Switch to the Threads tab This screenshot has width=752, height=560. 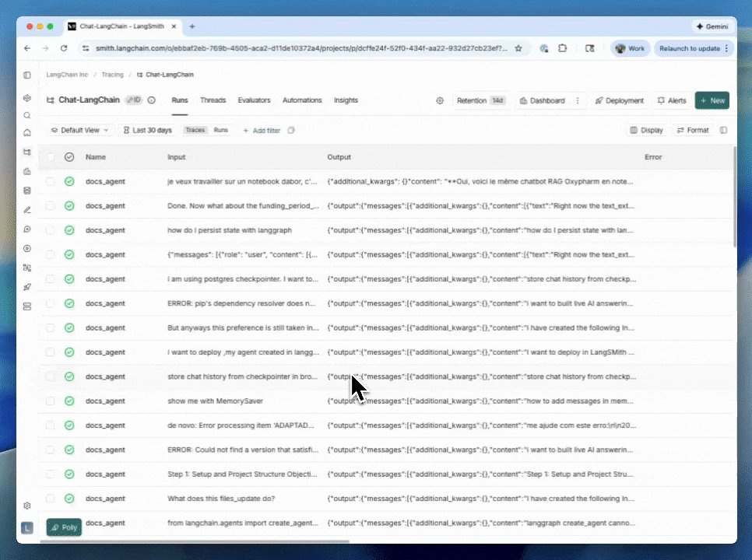click(213, 100)
